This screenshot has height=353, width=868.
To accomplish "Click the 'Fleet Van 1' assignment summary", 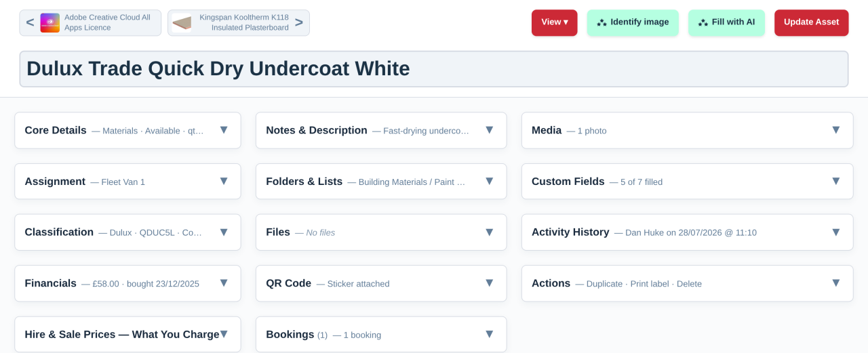I will (x=123, y=182).
